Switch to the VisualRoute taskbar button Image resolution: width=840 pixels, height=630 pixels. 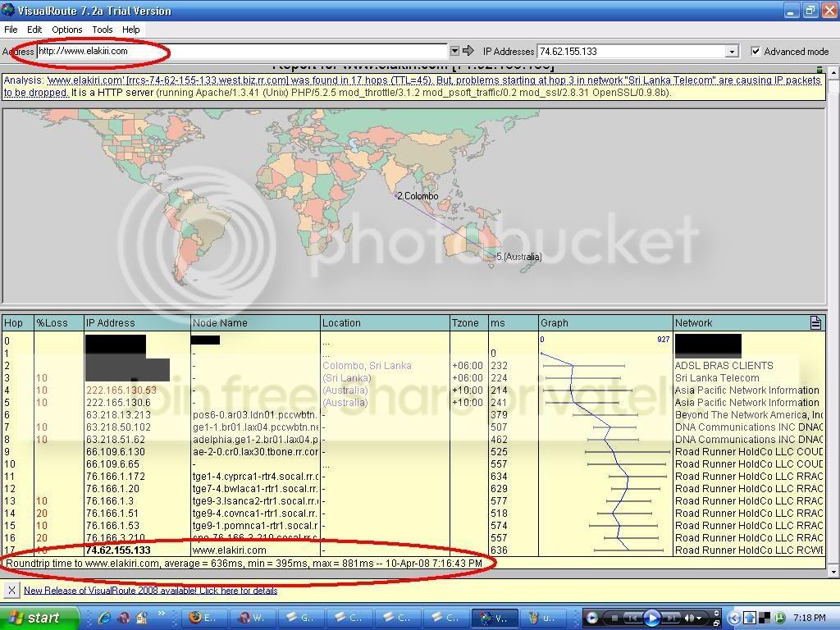(x=495, y=618)
